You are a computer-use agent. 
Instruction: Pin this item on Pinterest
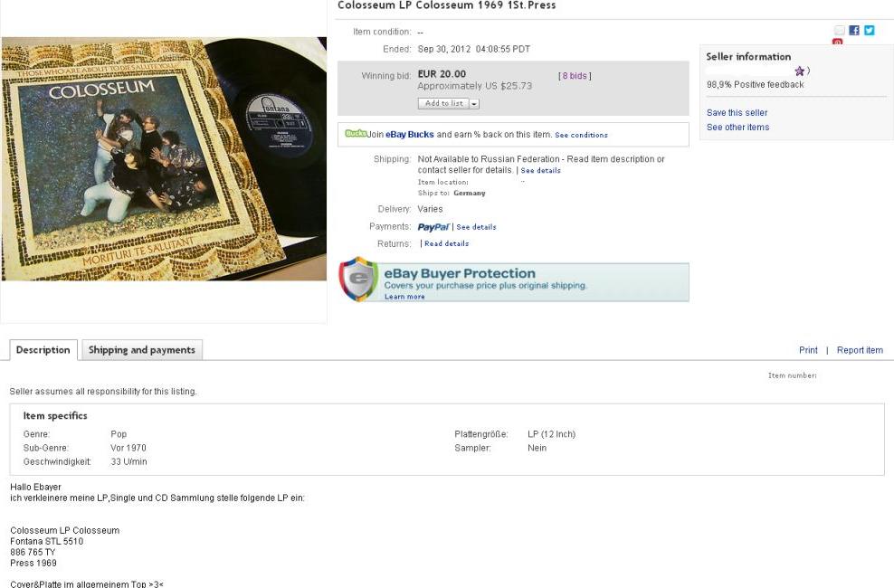click(x=838, y=42)
